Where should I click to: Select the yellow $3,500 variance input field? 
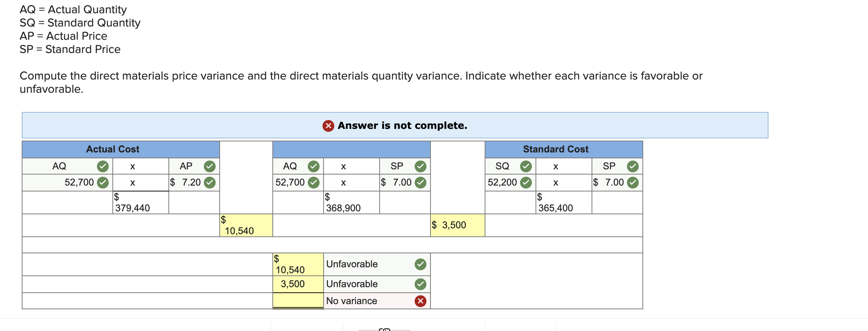(x=458, y=225)
